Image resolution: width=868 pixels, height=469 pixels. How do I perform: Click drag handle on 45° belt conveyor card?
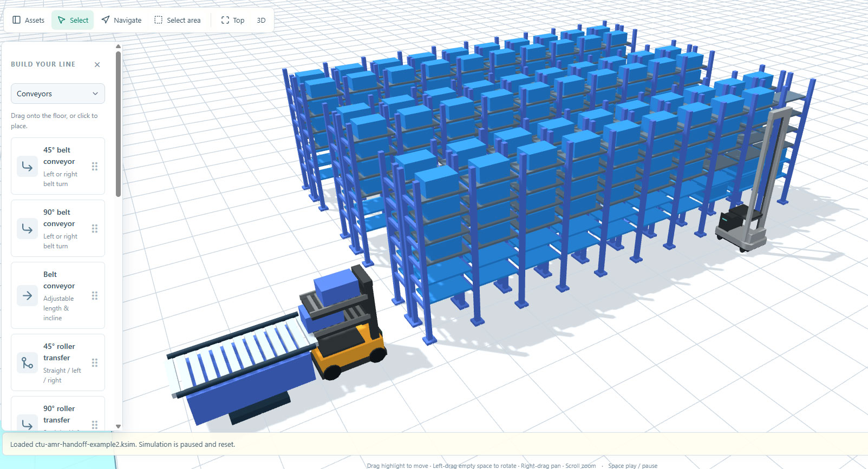point(95,166)
